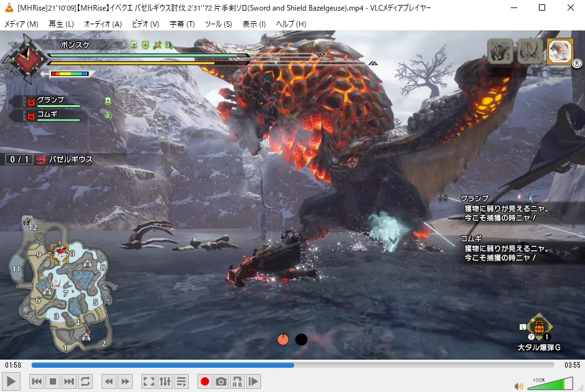Image resolution: width=585 pixels, height=392 pixels.
Task: Toggle loop playback mode
Action: 85,381
